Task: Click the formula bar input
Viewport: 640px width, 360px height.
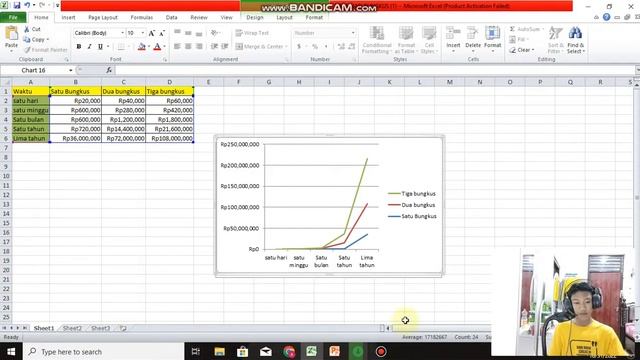Action: [375, 70]
